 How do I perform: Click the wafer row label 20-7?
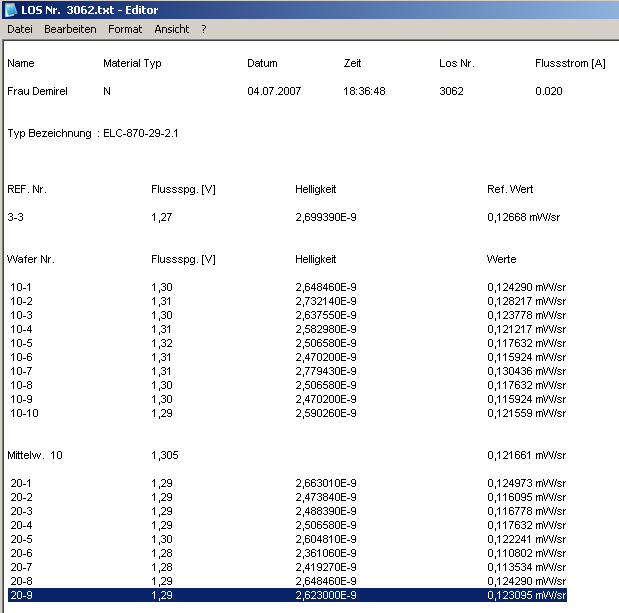pyautogui.click(x=21, y=567)
